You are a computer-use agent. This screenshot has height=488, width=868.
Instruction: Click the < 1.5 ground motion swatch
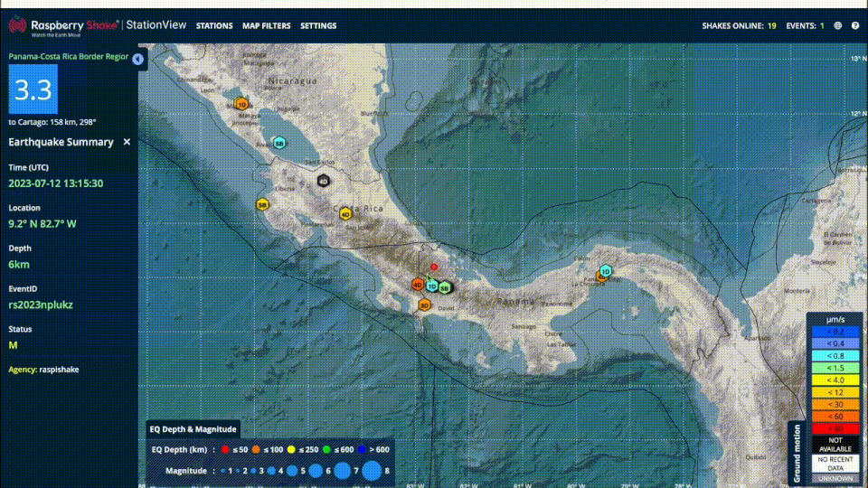(x=835, y=368)
